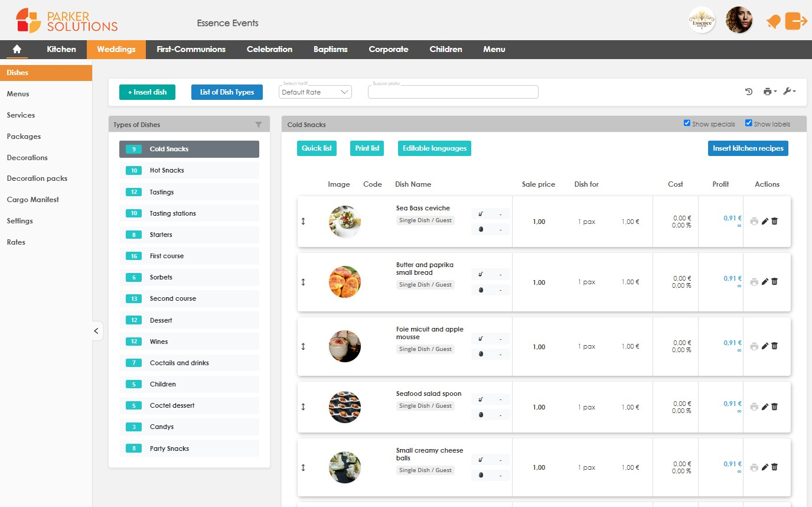Viewport: 812px width, 507px height.
Task: Click the filter icon on Types of Dishes
Action: click(258, 125)
